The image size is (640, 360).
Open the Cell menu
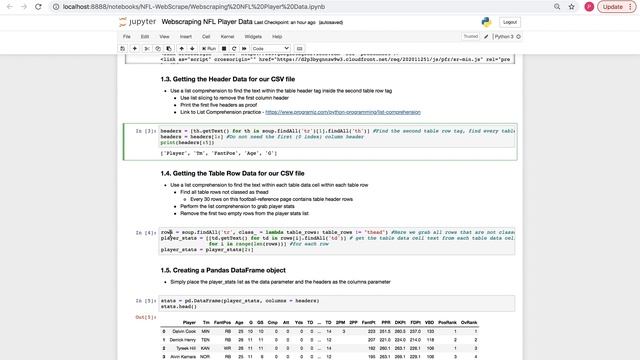(x=206, y=36)
